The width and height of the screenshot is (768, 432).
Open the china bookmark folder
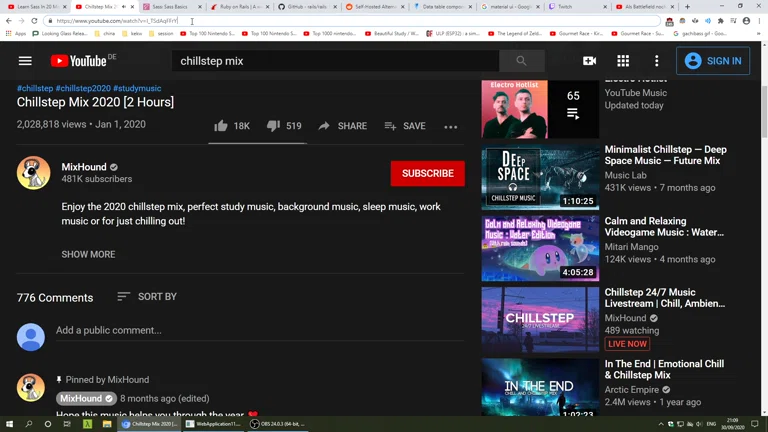click(105, 34)
